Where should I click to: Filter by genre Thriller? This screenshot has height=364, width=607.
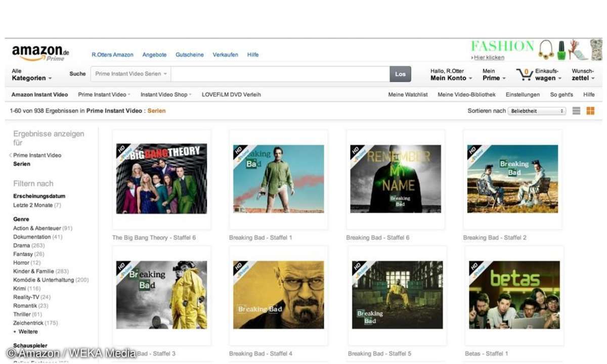coord(28,314)
